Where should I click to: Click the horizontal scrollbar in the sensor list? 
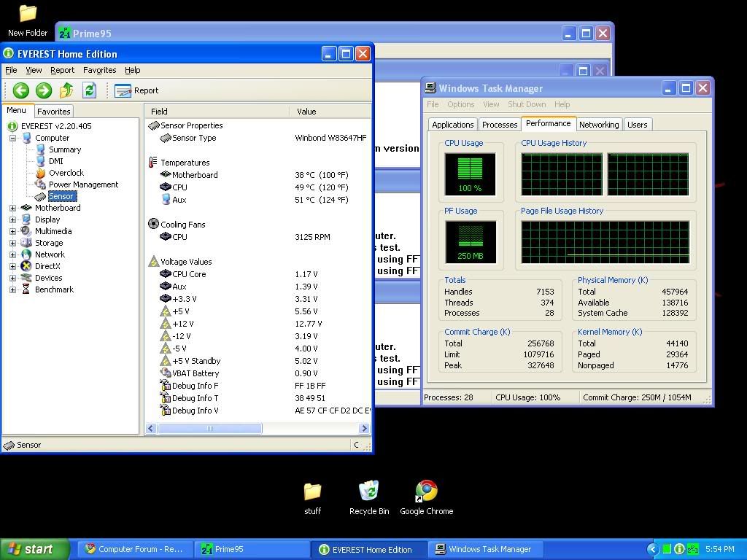[210, 429]
